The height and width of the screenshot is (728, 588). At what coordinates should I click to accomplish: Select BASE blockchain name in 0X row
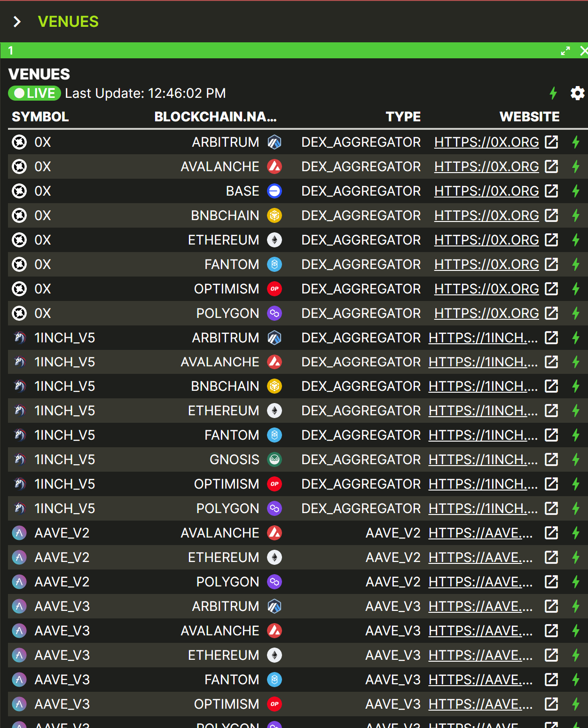point(243,191)
